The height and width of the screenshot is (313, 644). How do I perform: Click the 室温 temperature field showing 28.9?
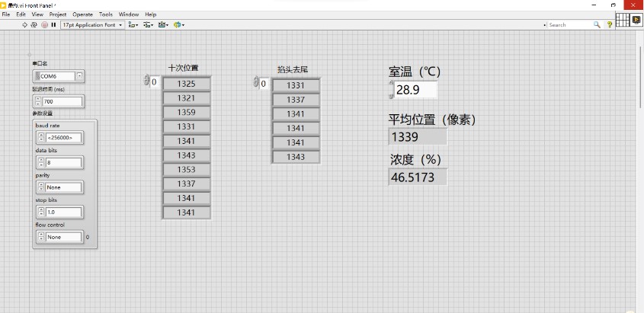pyautogui.click(x=415, y=90)
